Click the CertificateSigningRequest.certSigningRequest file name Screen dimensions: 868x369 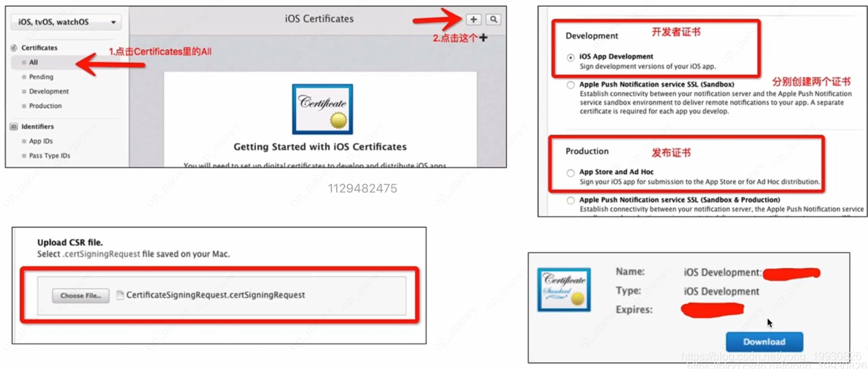pos(215,295)
